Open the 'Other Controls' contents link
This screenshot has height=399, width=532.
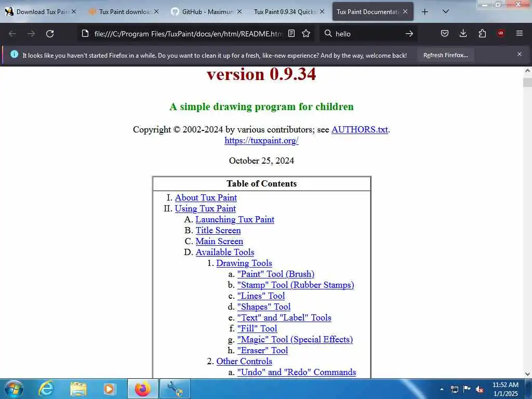point(244,362)
